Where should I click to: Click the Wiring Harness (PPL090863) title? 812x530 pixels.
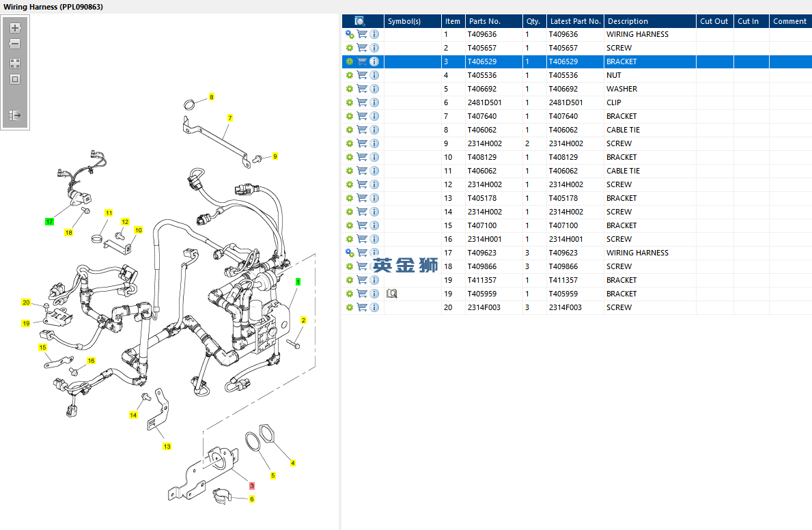point(53,7)
